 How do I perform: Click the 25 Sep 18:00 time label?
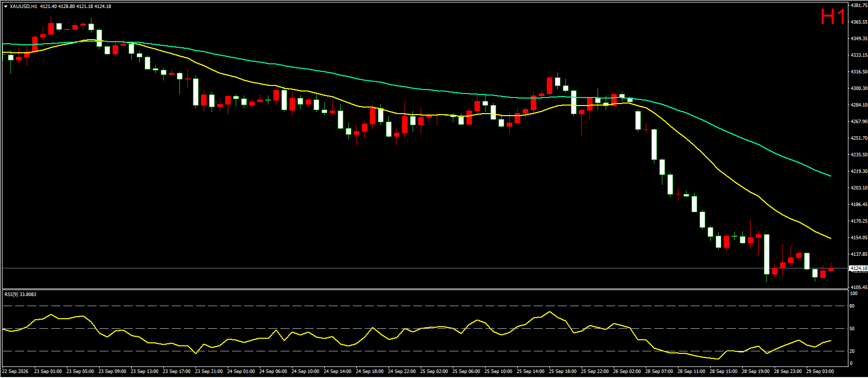pyautogui.click(x=562, y=371)
